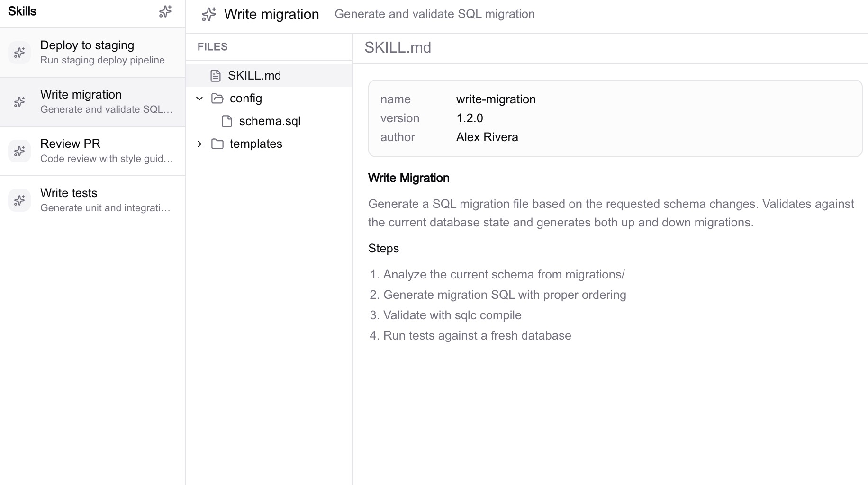Click the name metadata label
This screenshot has width=868, height=485.
coord(396,99)
